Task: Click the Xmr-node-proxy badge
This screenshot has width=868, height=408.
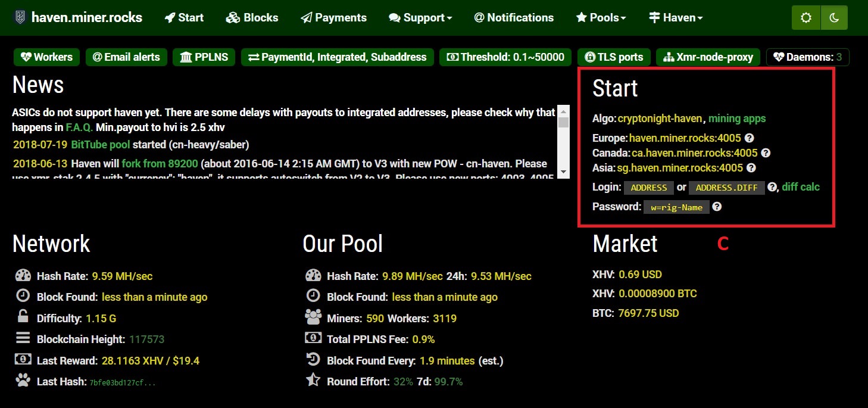Action: pos(708,57)
